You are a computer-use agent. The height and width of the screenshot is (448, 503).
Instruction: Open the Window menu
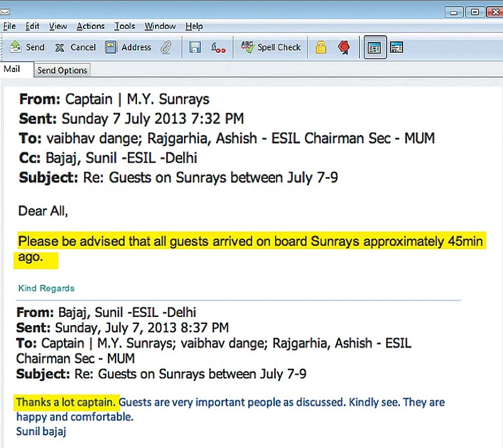point(160,26)
